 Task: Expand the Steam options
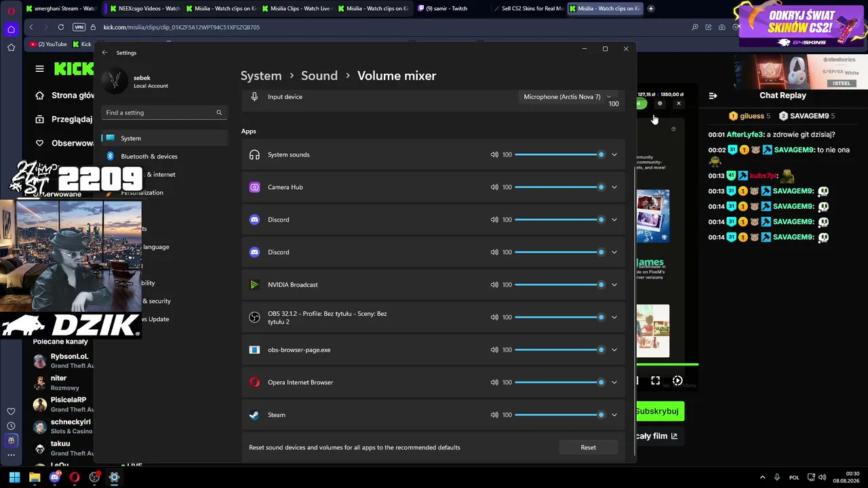coord(614,415)
